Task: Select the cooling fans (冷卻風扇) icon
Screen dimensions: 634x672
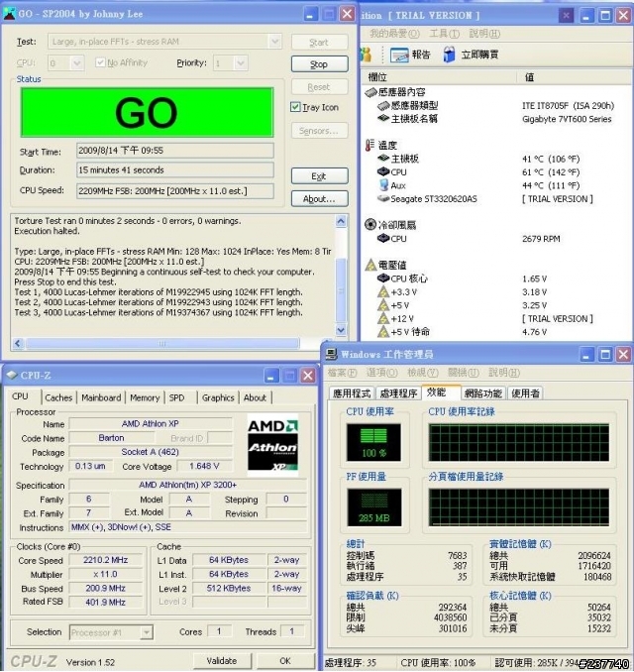Action: (x=370, y=225)
